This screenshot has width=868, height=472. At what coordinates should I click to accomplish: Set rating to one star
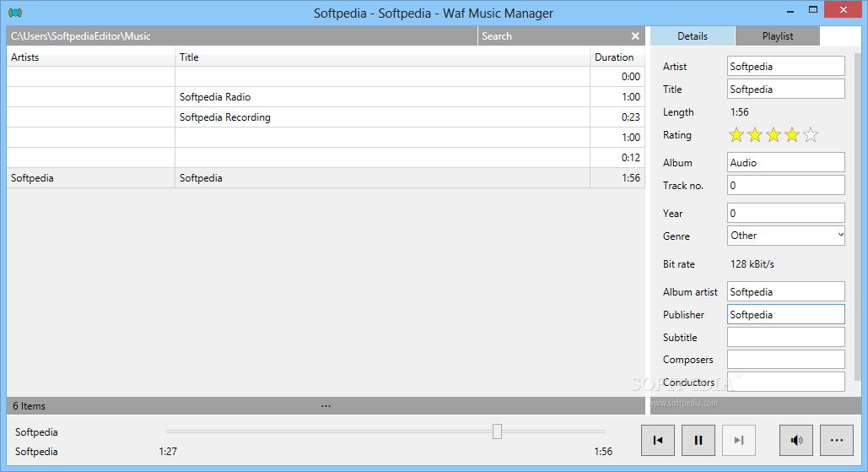(736, 134)
